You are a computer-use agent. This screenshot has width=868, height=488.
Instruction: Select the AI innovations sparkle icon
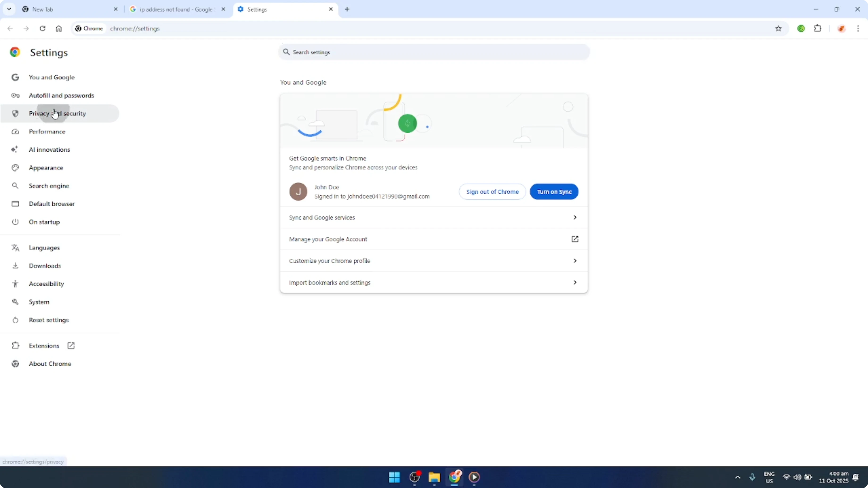(15, 149)
